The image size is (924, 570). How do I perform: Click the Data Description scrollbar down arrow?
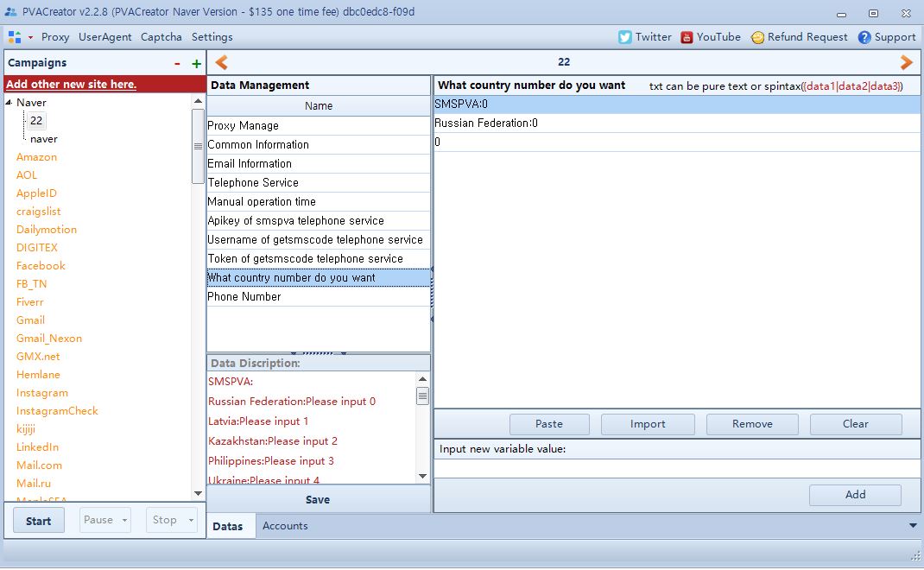tap(422, 476)
